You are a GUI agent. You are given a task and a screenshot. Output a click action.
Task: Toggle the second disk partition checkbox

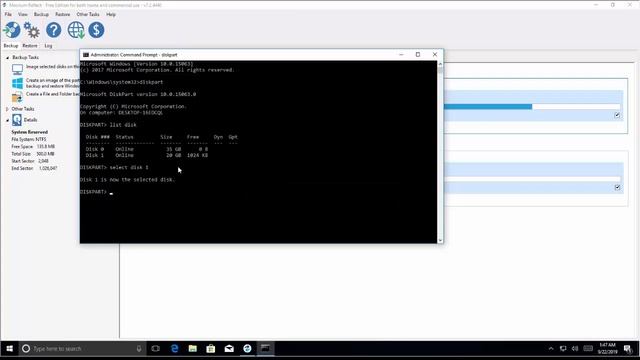(617, 187)
